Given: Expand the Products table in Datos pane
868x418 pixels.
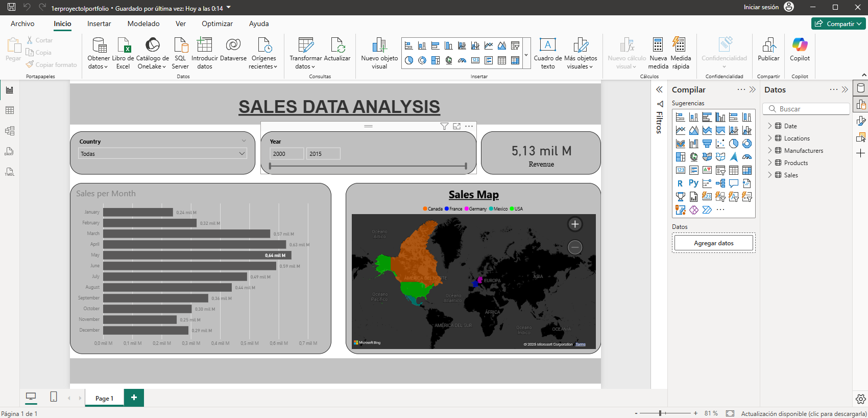Looking at the screenshot, I should 770,162.
